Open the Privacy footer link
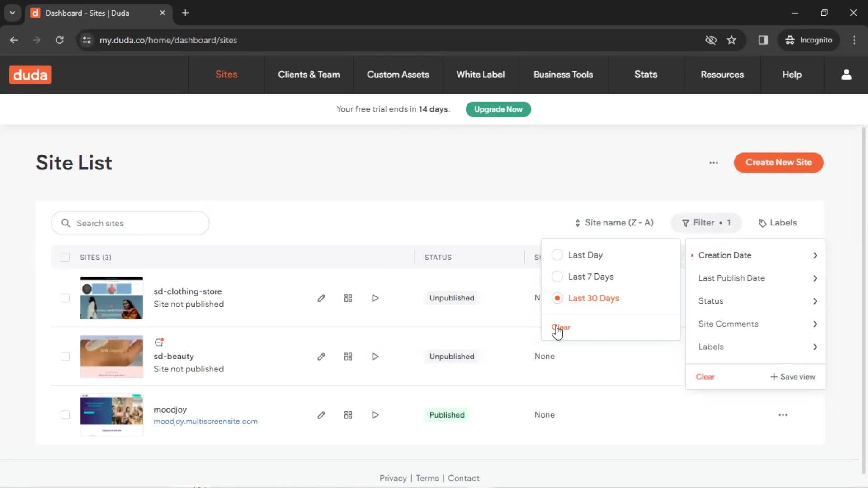Viewport: 868px width, 488px height. [393, 478]
